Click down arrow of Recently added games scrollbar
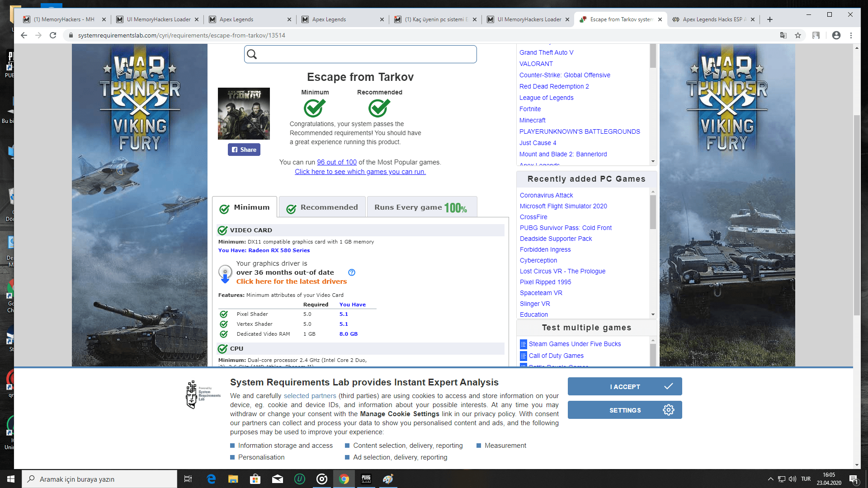The width and height of the screenshot is (868, 488). (653, 314)
